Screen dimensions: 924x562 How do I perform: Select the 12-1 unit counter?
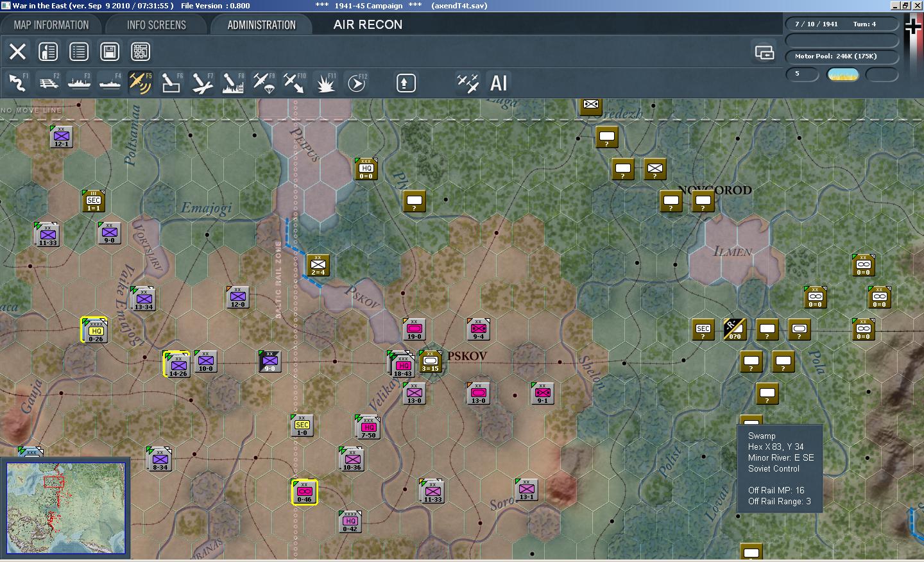61,137
